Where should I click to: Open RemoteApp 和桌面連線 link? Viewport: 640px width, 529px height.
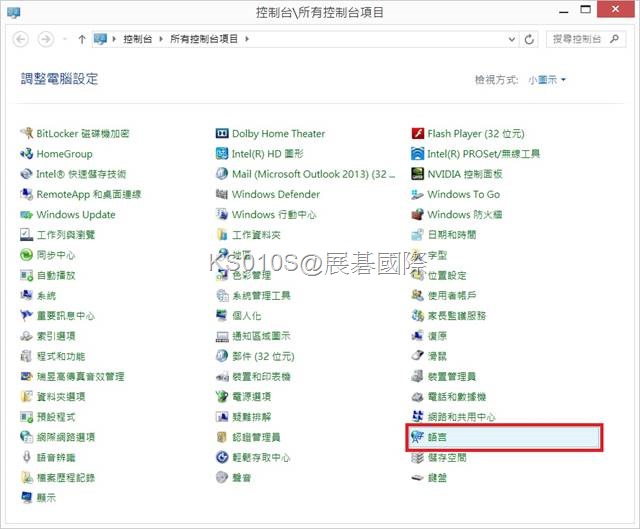[89, 194]
